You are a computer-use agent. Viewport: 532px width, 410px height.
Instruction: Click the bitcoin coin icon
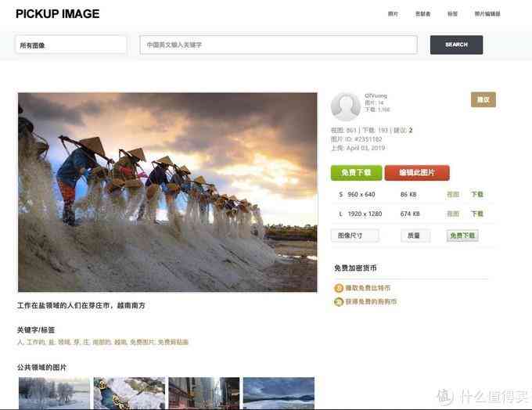(x=339, y=288)
